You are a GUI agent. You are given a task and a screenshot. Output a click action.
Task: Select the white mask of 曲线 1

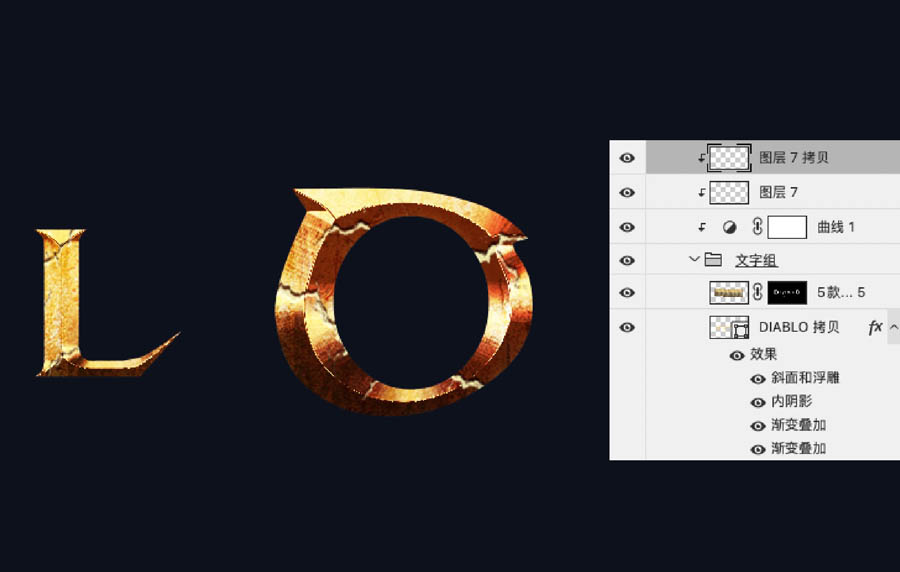point(787,227)
